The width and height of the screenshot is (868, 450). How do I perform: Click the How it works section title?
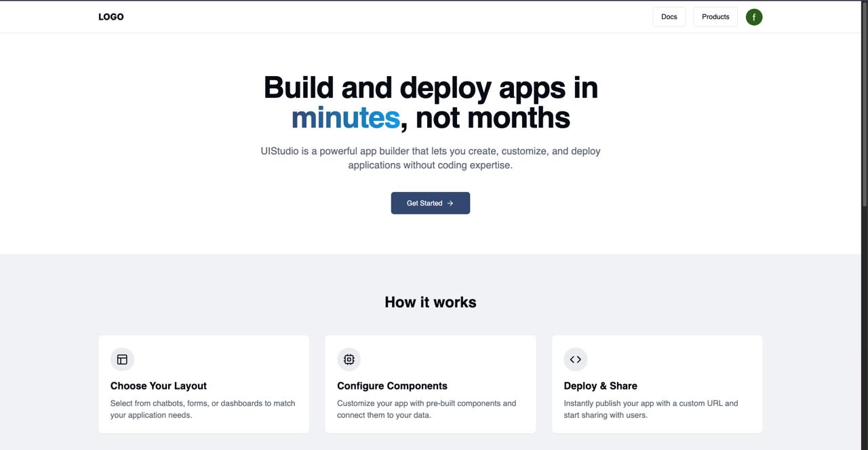430,302
